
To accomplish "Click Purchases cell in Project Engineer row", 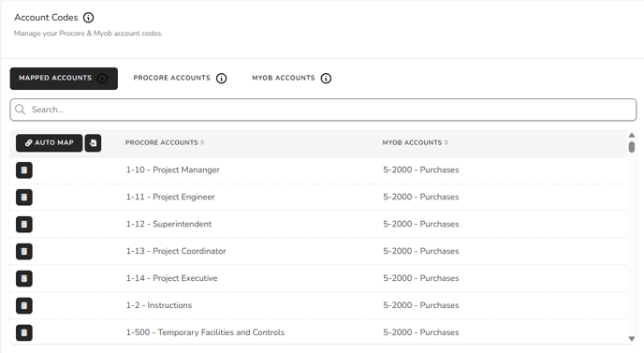I will tap(421, 197).
